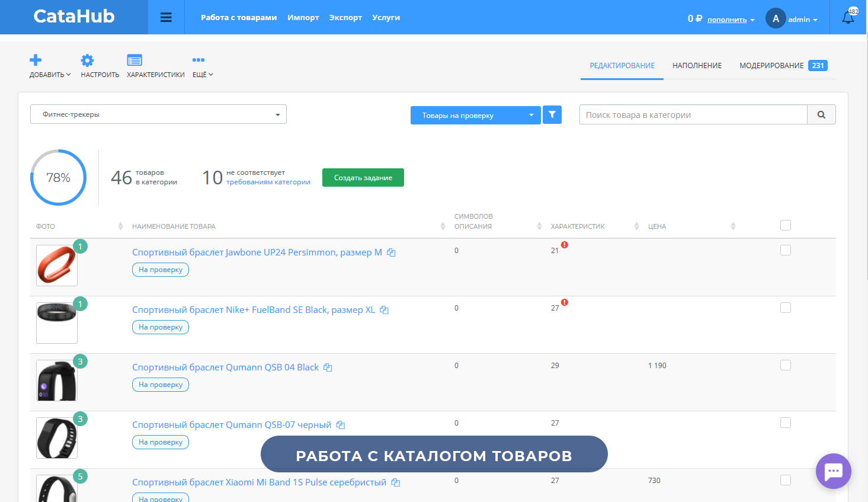Copy icon next to Nike+ FuelBand name

coord(384,310)
